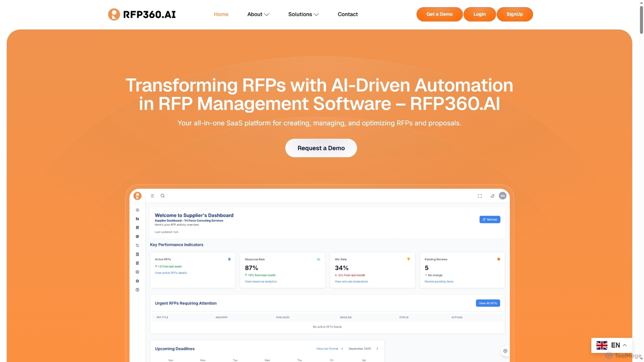Image resolution: width=644 pixels, height=362 pixels.
Task: Open the Contact nav item
Action: 348,14
